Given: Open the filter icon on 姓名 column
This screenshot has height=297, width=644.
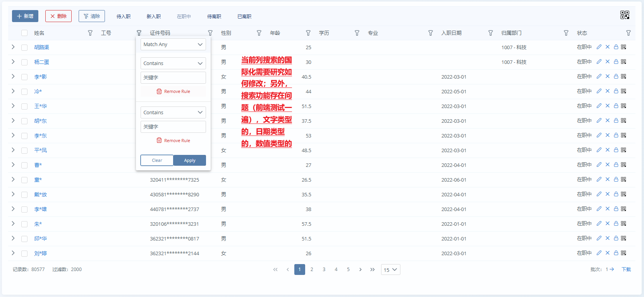Looking at the screenshot, I should (x=90, y=33).
